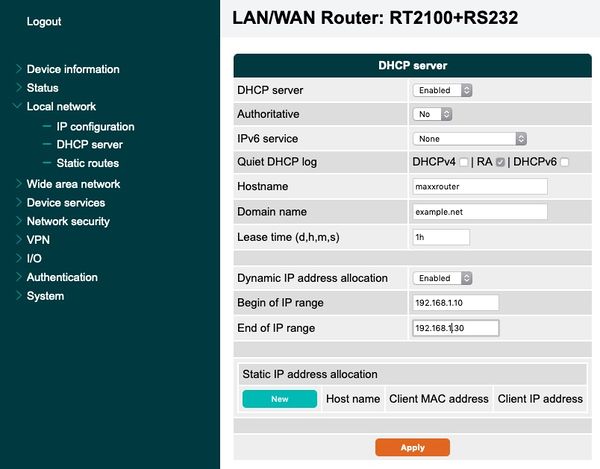Expand the Device information chevron

point(18,69)
